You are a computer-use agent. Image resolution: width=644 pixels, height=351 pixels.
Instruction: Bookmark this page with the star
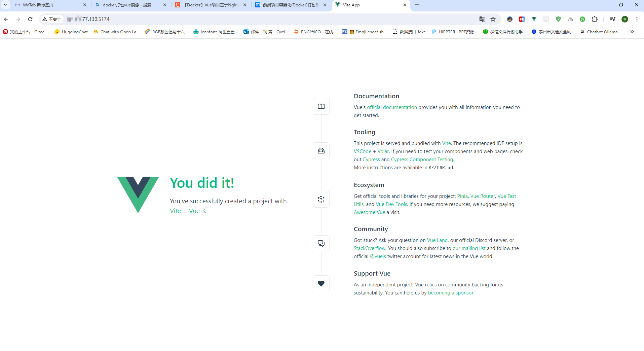(493, 19)
